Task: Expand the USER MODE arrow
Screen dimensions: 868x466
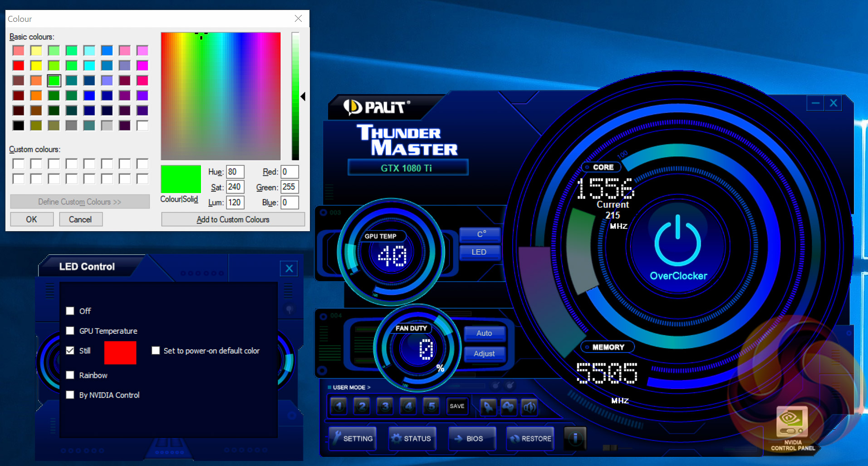Action: [369, 387]
